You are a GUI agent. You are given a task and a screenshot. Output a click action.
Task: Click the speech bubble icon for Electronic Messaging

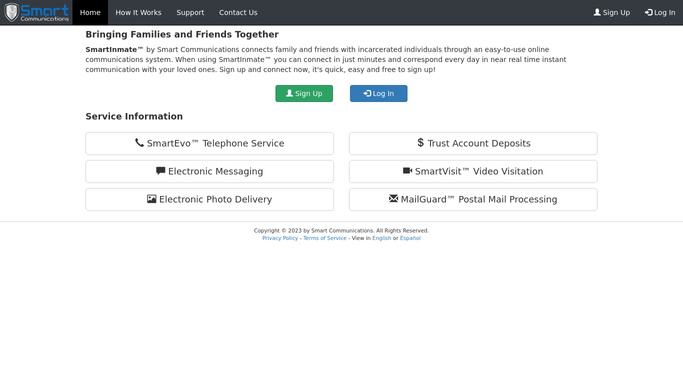160,171
